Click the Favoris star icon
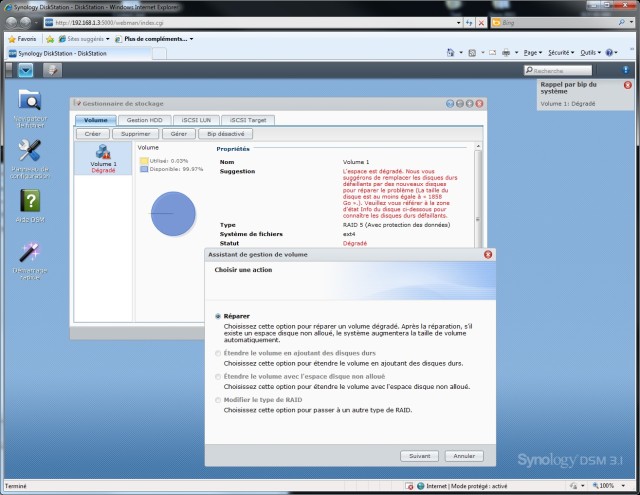 pyautogui.click(x=12, y=39)
